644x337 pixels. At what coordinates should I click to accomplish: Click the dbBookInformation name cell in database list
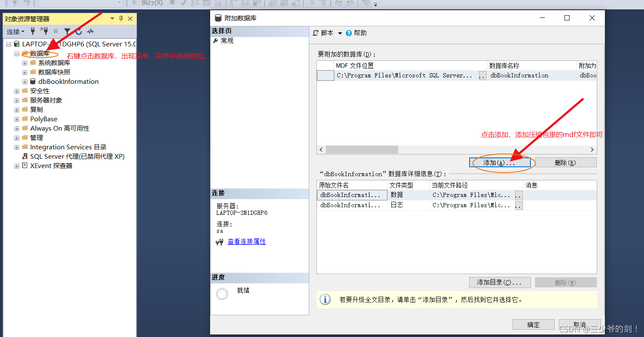(532, 75)
